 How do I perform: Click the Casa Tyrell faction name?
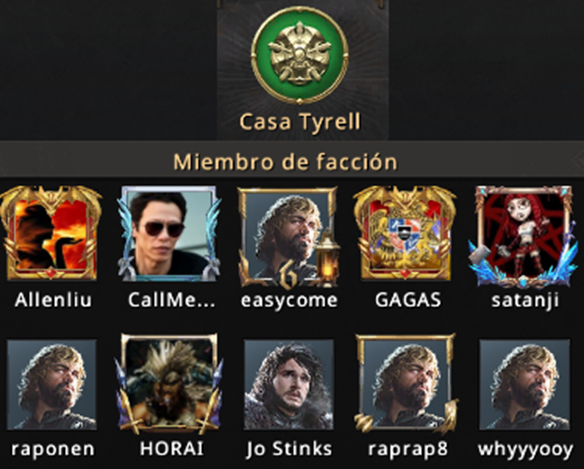[300, 122]
